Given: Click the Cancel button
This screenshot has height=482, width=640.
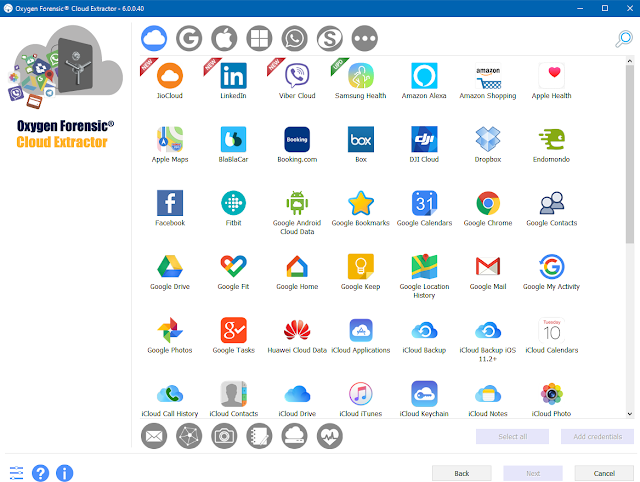Looking at the screenshot, I should click(x=604, y=473).
